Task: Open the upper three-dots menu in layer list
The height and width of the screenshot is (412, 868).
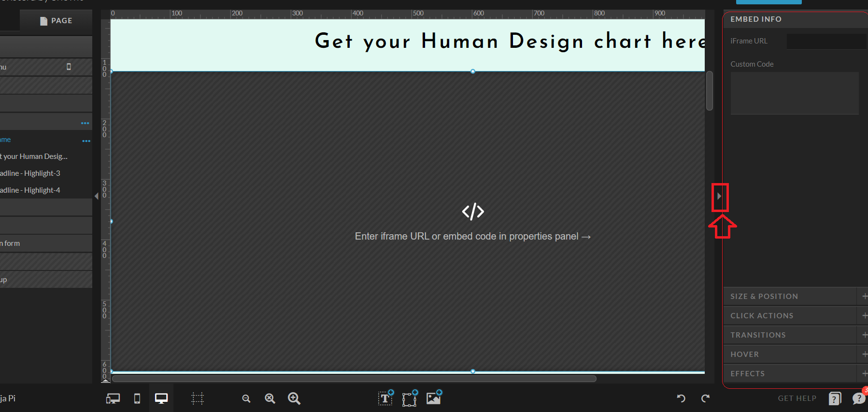Action: (x=85, y=123)
